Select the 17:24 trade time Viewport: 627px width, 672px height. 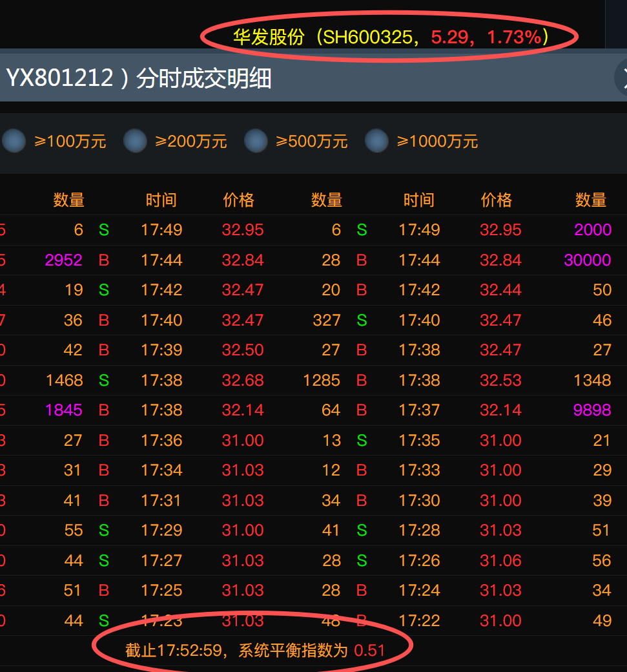[x=419, y=591]
